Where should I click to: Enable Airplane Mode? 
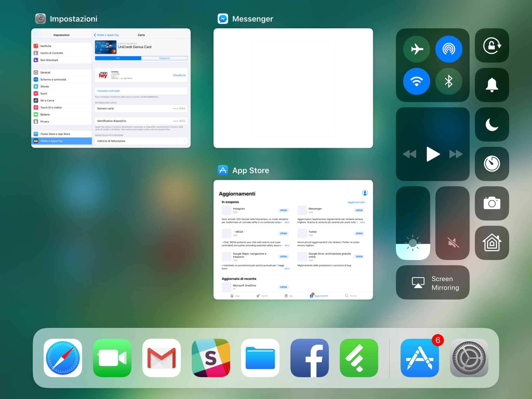pos(416,49)
